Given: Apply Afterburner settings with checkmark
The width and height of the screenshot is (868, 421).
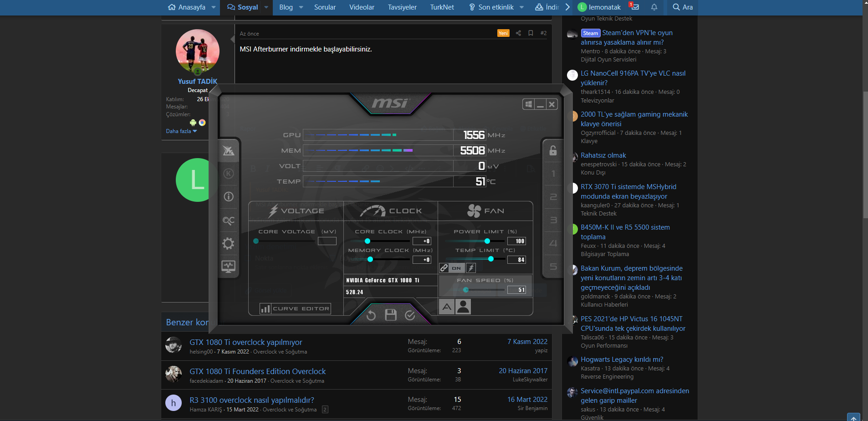Looking at the screenshot, I should click(410, 315).
